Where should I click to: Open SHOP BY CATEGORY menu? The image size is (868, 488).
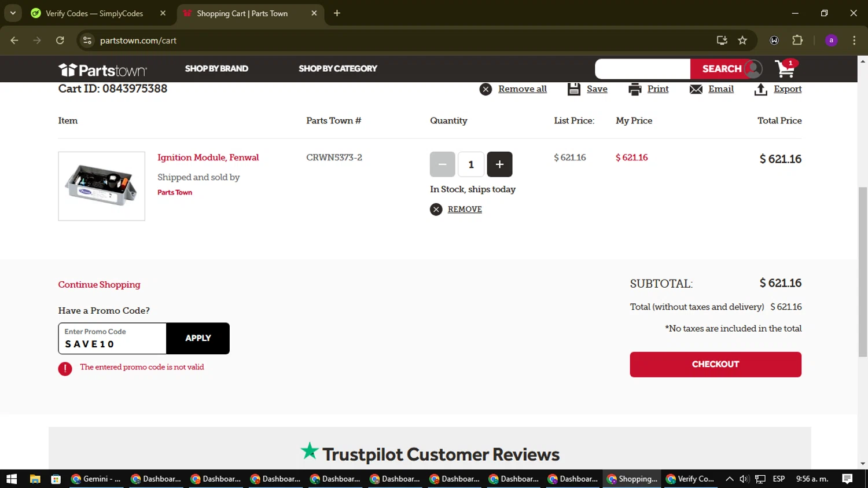tap(338, 69)
